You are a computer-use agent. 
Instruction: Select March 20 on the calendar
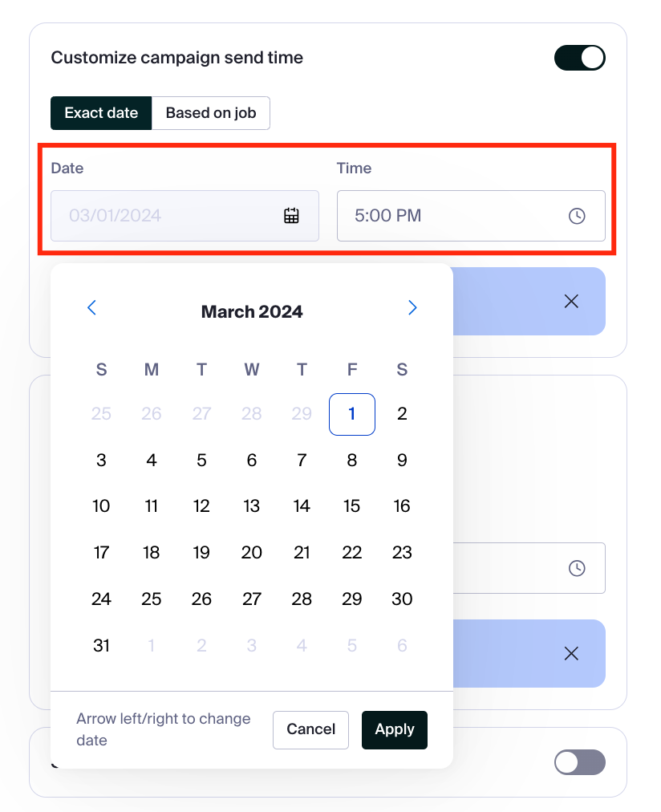tap(252, 553)
